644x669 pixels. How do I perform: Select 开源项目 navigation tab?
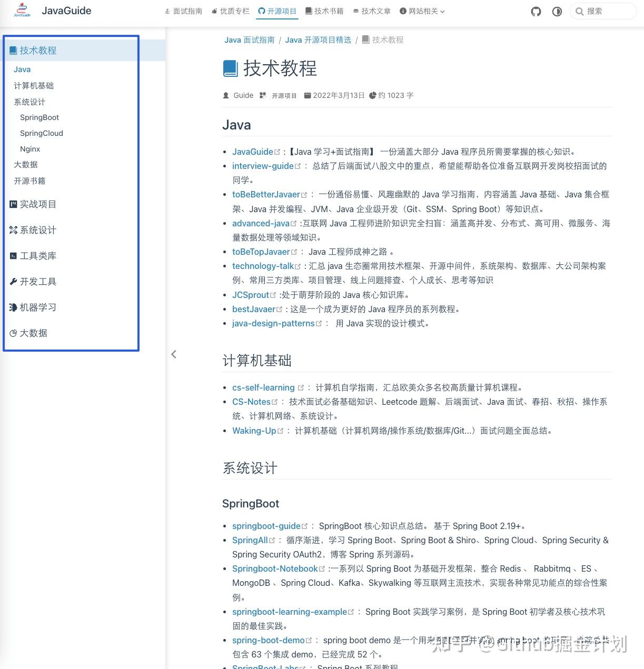[278, 11]
